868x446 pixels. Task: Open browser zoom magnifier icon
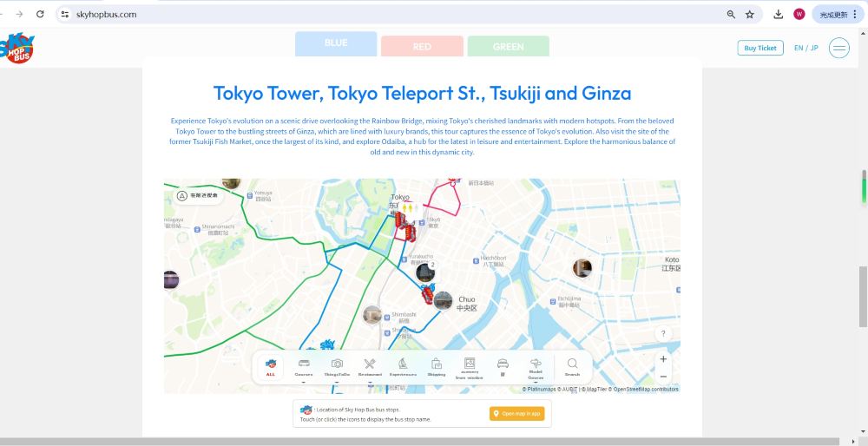731,15
